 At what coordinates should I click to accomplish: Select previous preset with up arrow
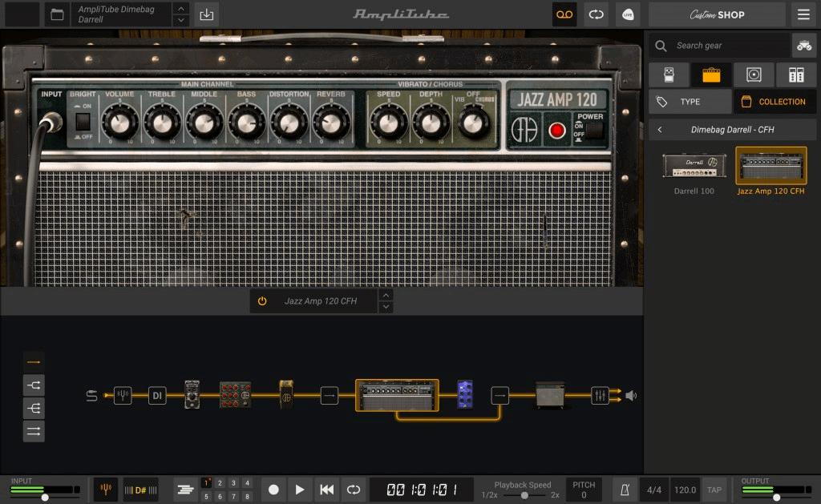[180, 8]
